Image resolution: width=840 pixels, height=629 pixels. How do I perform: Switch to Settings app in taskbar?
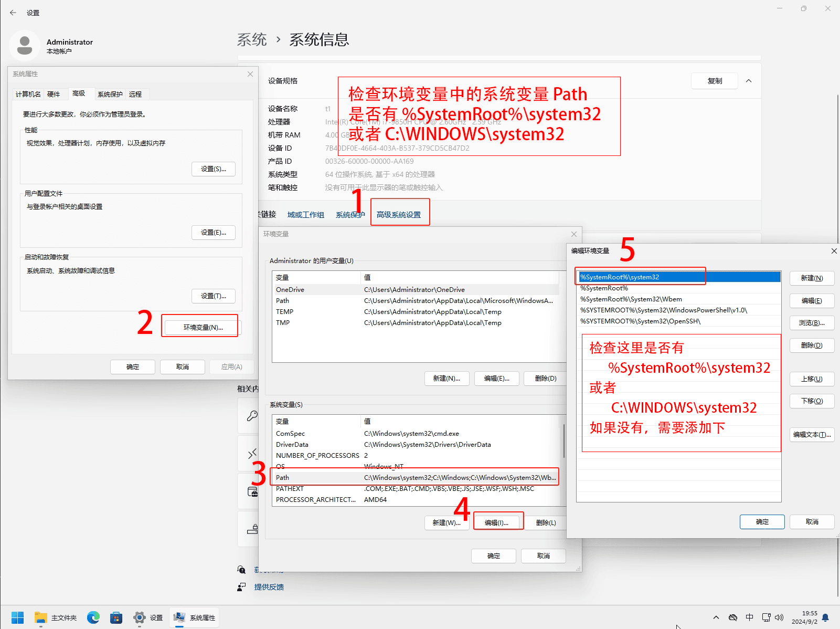pyautogui.click(x=148, y=617)
